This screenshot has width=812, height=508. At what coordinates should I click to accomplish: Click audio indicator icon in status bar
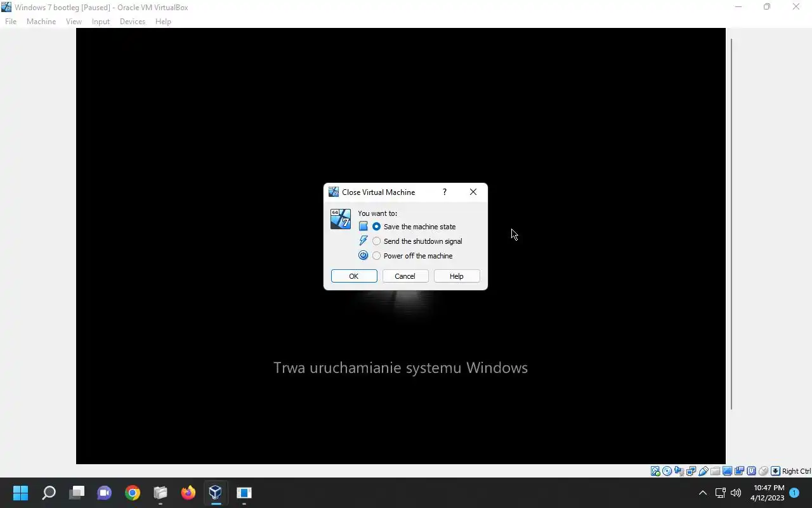click(679, 471)
